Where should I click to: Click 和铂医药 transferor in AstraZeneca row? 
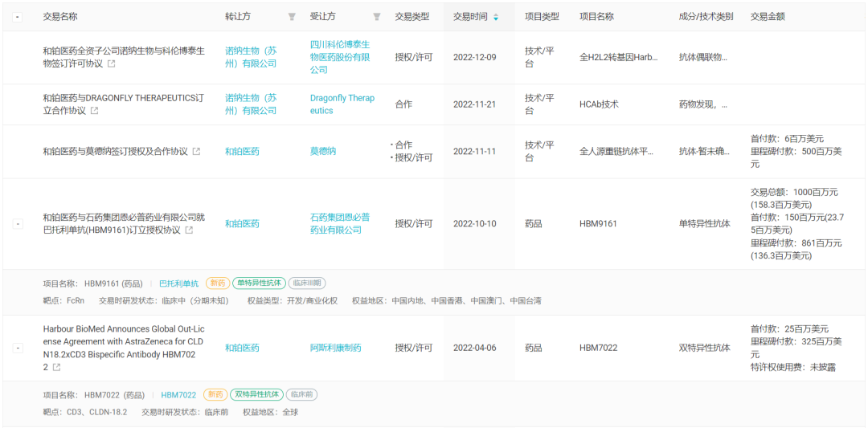(242, 348)
